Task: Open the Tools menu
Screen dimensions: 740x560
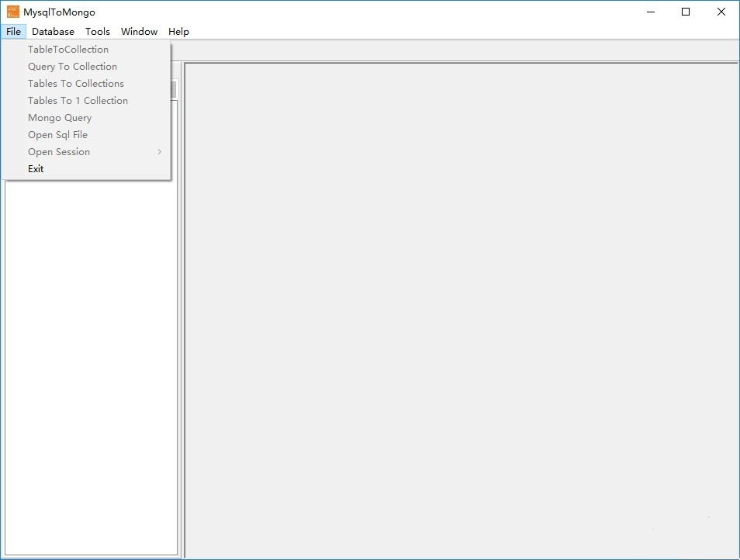Action: pos(97,32)
